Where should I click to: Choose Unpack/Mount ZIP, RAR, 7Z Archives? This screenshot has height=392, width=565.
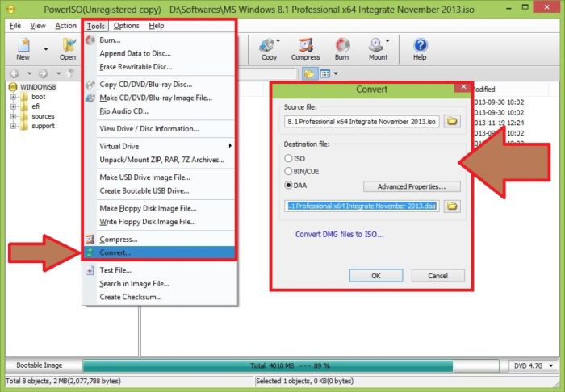tap(159, 160)
